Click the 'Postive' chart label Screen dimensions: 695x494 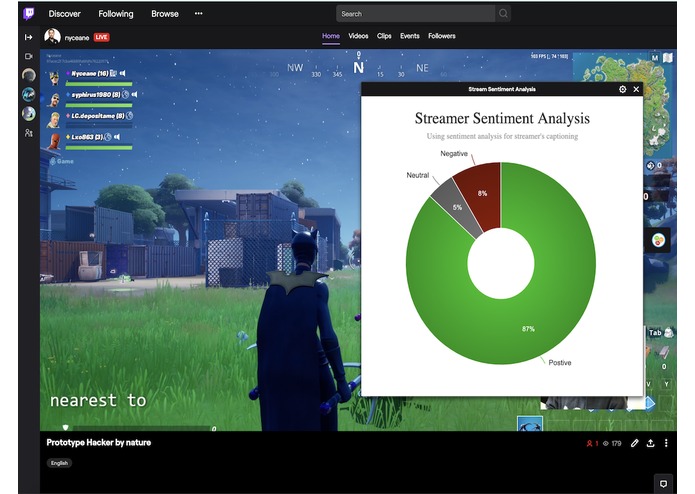(560, 362)
